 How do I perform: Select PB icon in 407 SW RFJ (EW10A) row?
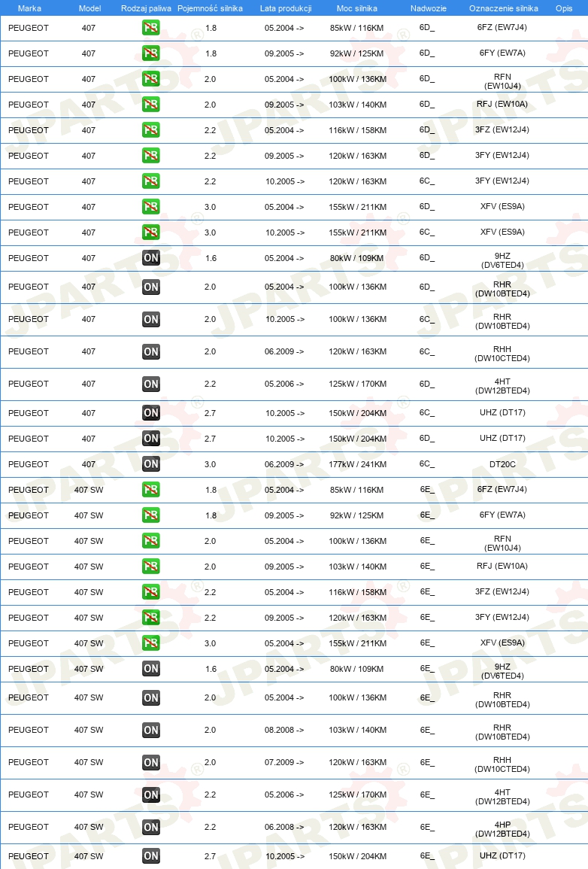coord(150,567)
